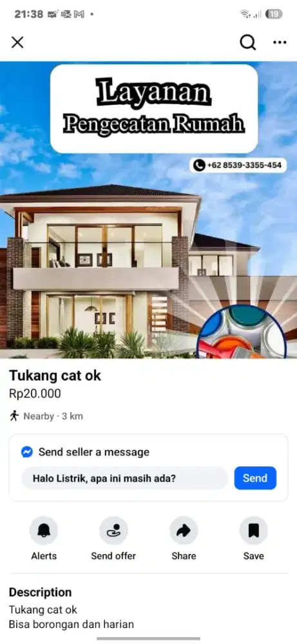Viewport: 297px width, 644px height.
Task: Tap the Wi-Fi status icon in status bar
Action: tap(246, 14)
